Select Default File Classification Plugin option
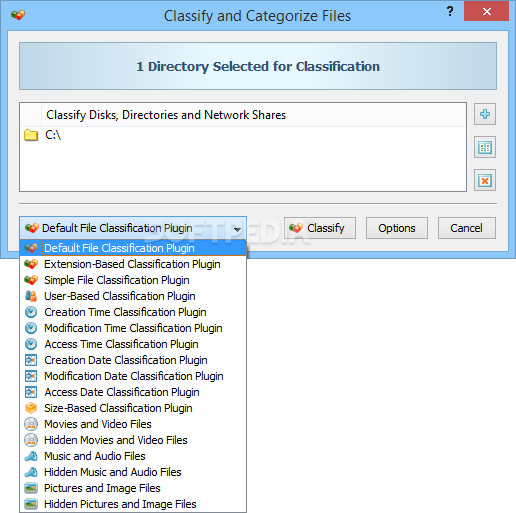 pyautogui.click(x=133, y=248)
